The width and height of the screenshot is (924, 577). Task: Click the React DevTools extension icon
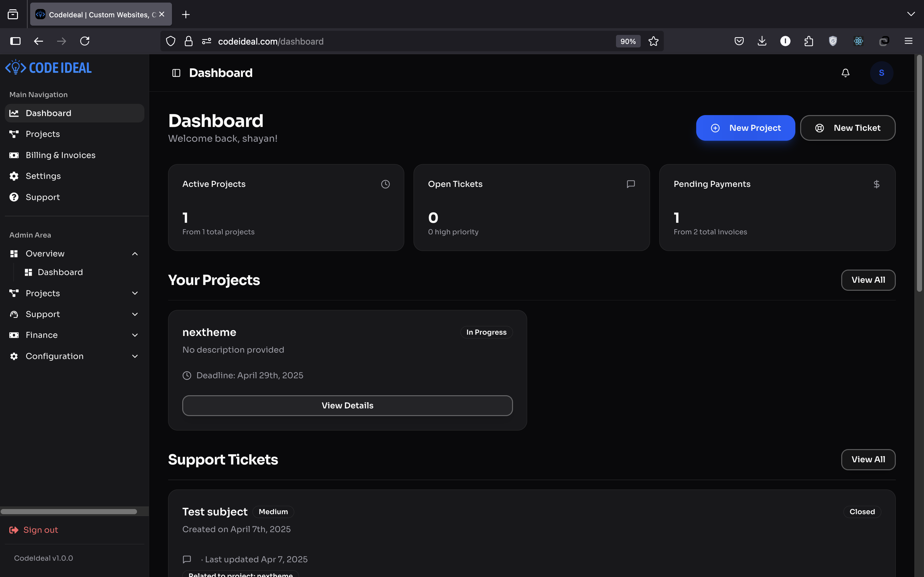(x=858, y=41)
